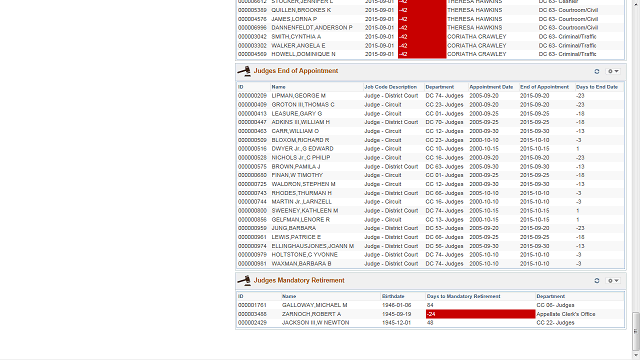Click RHODES,THURMAN H name
This screenshot has height=360, width=640.
302,193
